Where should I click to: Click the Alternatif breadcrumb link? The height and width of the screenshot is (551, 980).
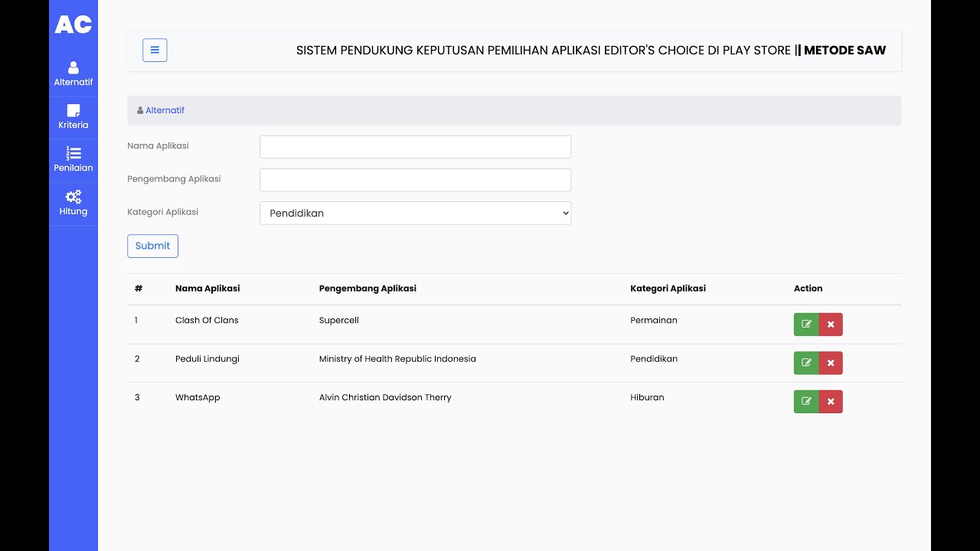[165, 110]
